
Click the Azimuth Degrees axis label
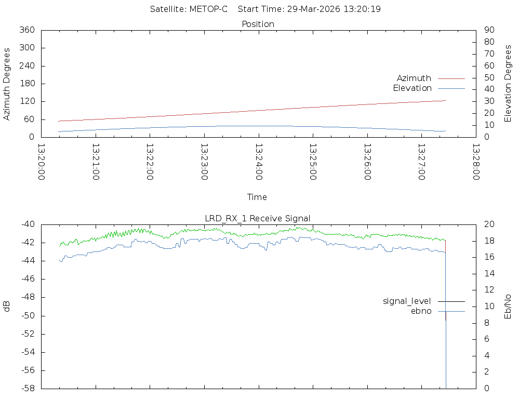tap(7, 84)
